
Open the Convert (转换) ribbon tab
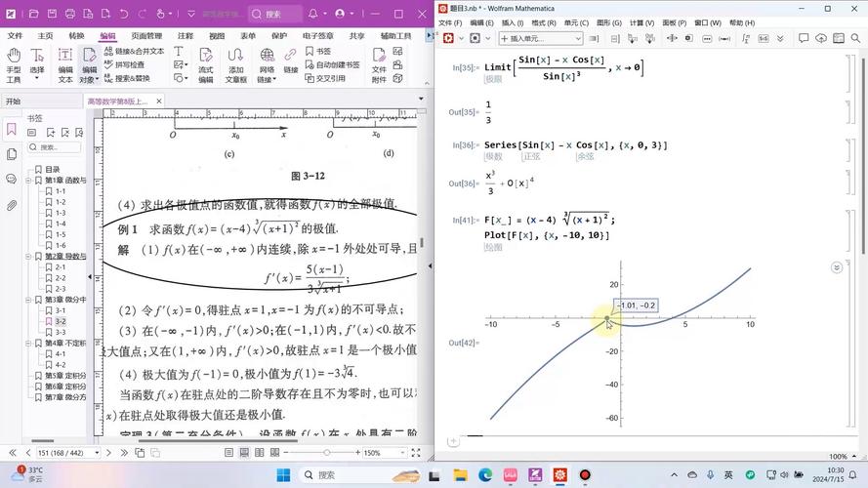[x=76, y=35]
